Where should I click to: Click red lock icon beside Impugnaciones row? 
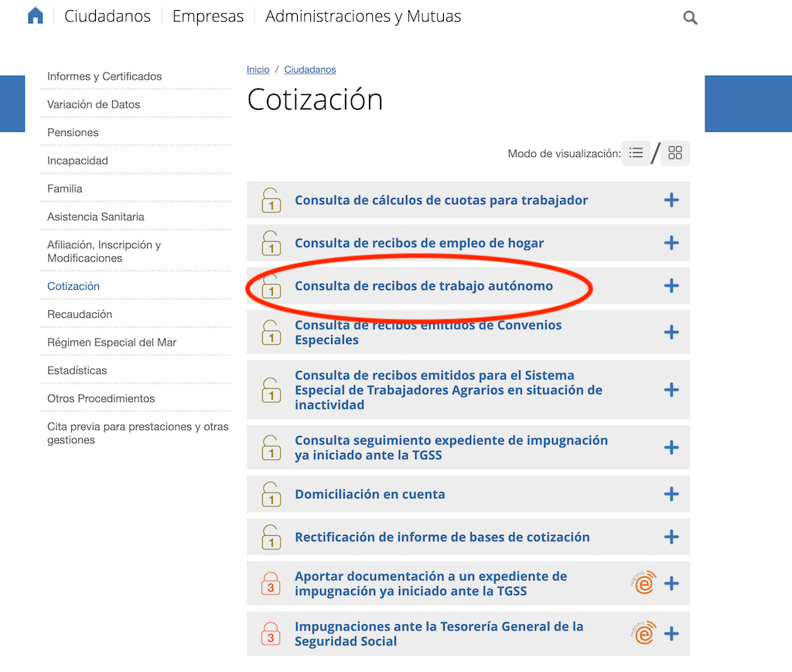coord(271,633)
